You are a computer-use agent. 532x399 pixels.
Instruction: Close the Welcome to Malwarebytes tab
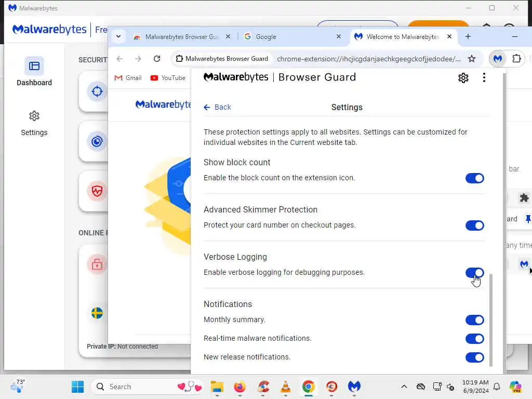449,36
